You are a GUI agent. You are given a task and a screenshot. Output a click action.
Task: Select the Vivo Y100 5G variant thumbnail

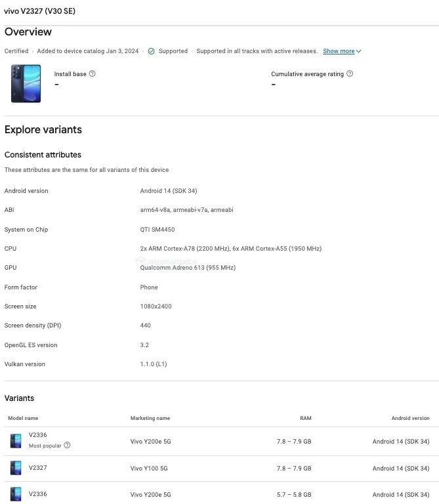tap(16, 468)
